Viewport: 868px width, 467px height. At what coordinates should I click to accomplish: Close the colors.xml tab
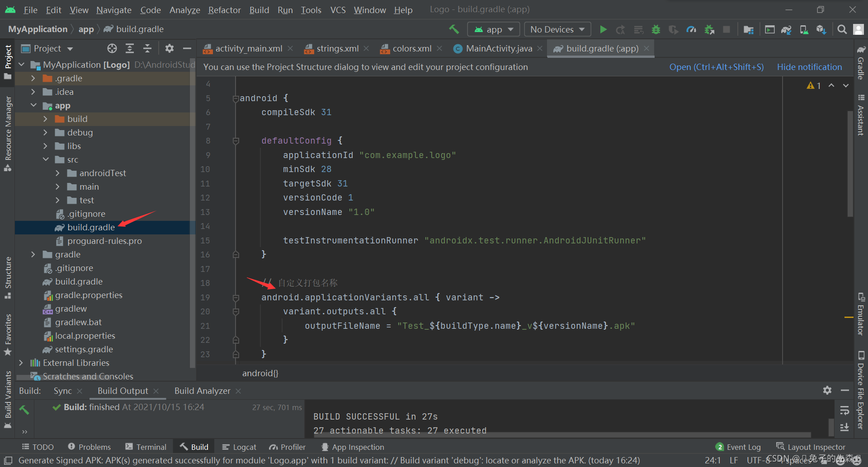pyautogui.click(x=439, y=48)
